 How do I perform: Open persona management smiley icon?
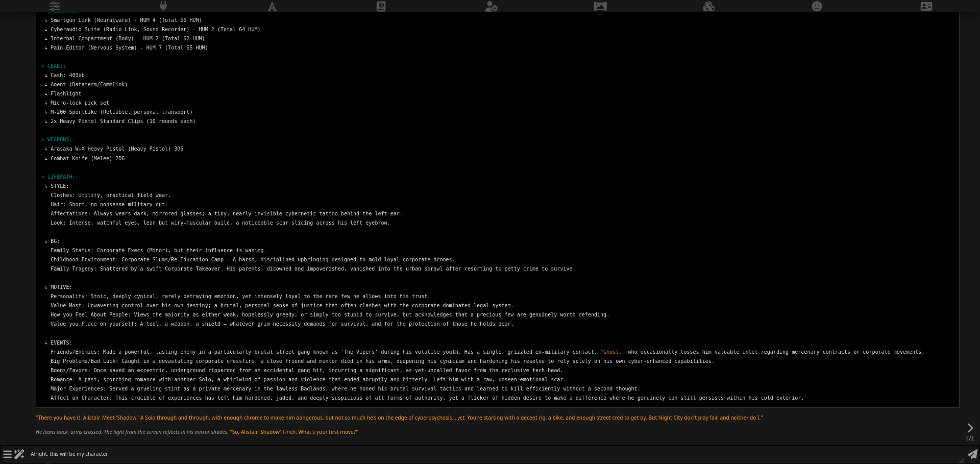pyautogui.click(x=817, y=6)
